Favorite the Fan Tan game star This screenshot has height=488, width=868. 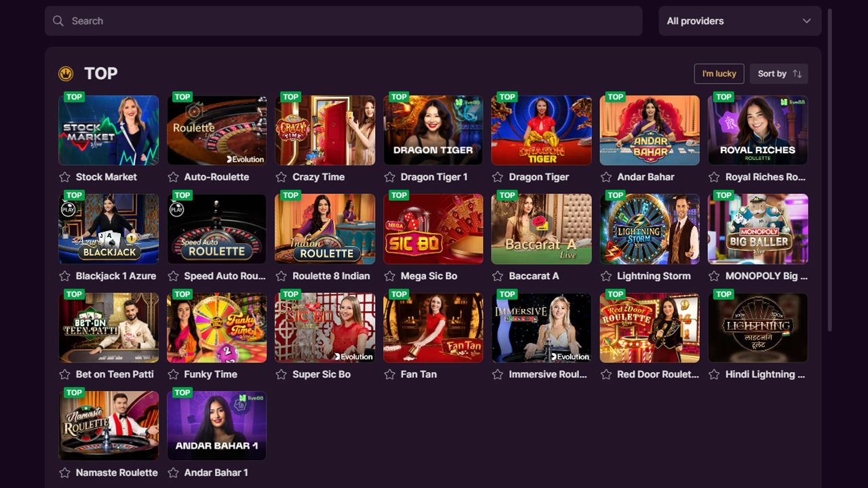(389, 374)
